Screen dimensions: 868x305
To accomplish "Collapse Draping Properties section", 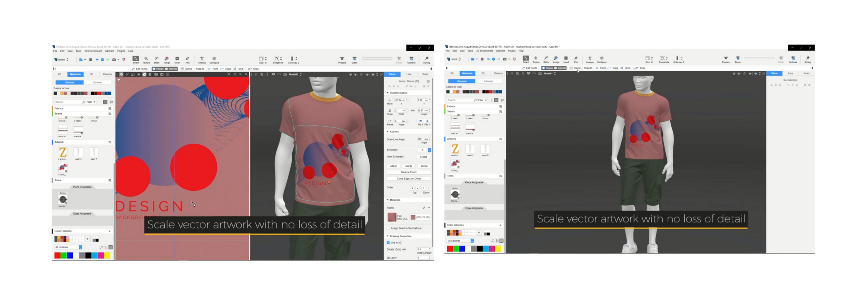I will pyautogui.click(x=388, y=236).
